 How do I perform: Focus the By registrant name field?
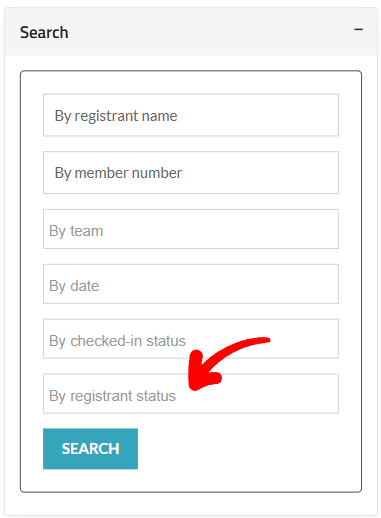click(x=191, y=115)
